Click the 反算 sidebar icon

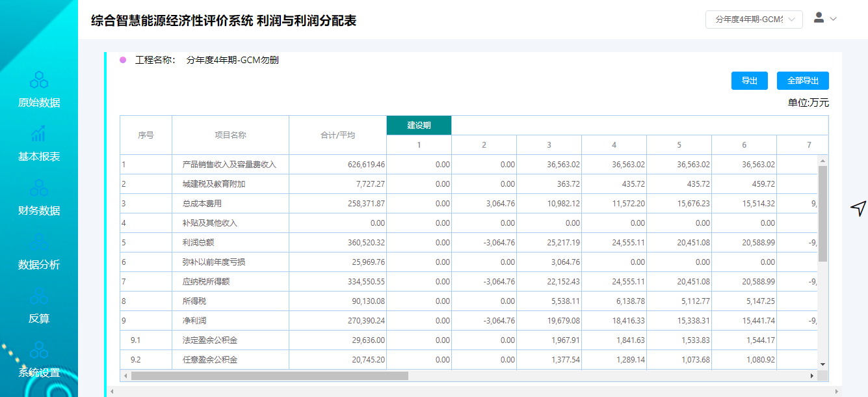(39, 296)
